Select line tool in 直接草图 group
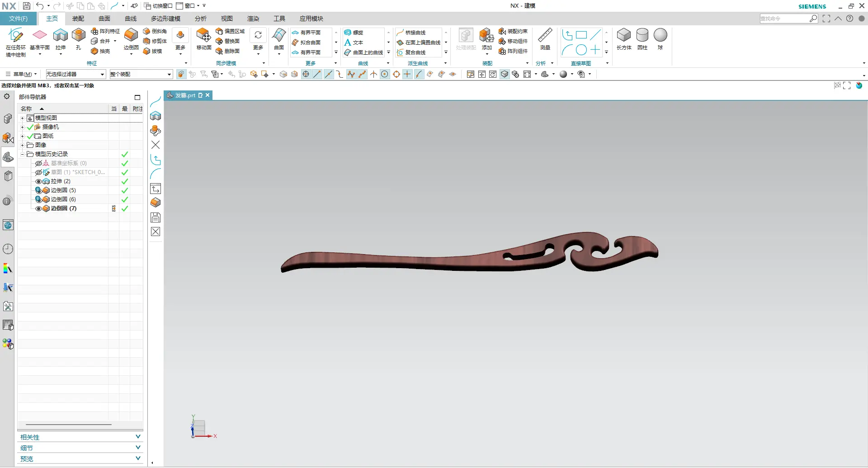 pyautogui.click(x=595, y=35)
